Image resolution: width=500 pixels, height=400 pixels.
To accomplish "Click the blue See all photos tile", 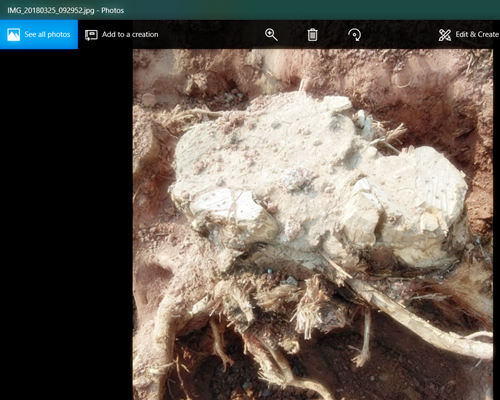I will coord(39,34).
